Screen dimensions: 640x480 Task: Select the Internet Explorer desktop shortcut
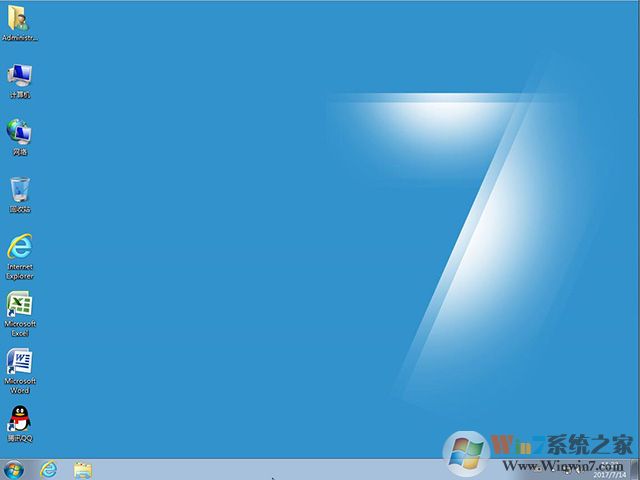[x=20, y=246]
